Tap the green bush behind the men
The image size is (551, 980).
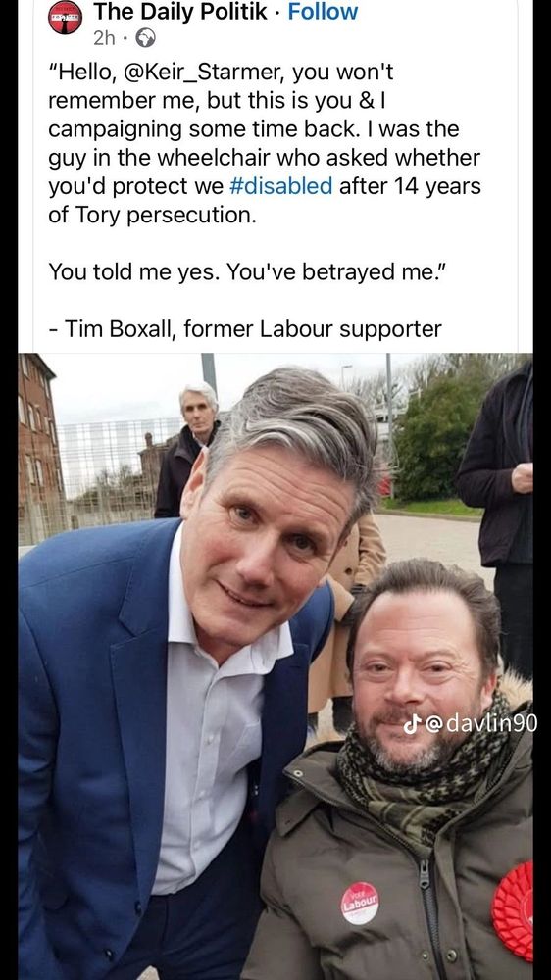[438, 437]
